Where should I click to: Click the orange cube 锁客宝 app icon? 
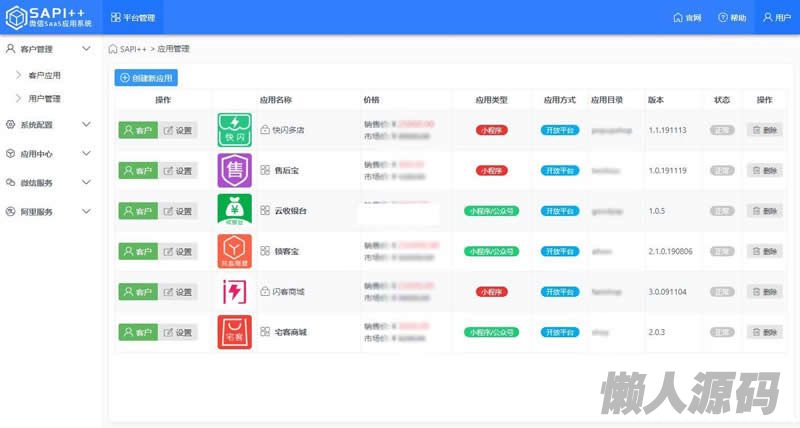click(x=235, y=251)
